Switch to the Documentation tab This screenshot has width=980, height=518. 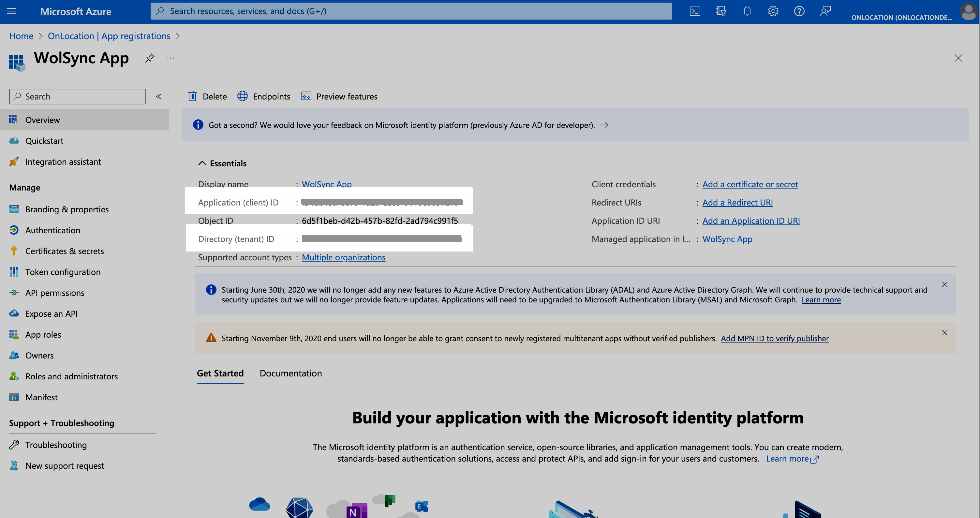[x=290, y=373]
